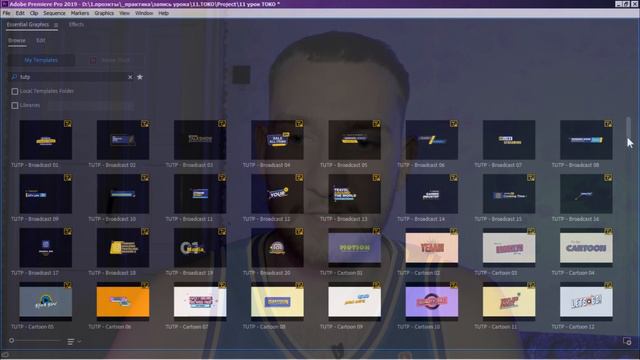Switch to Adobe Stock templates

(110, 60)
